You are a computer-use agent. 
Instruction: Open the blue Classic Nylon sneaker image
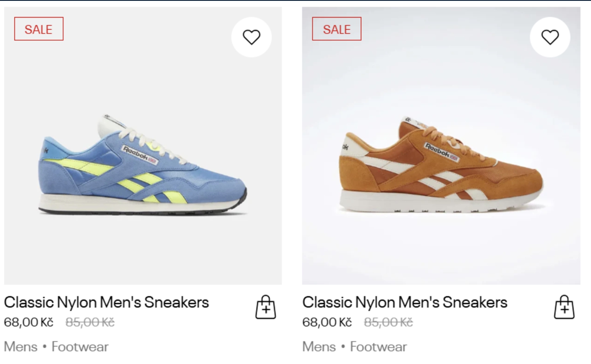pyautogui.click(x=143, y=168)
